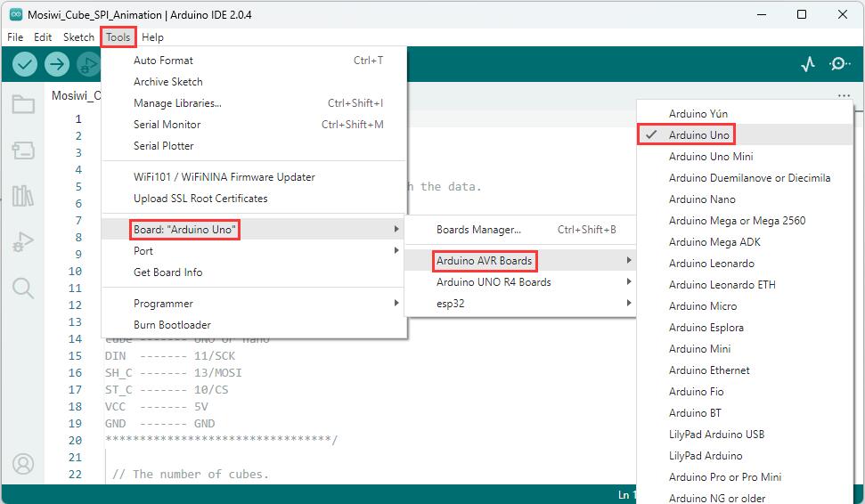Pick Arduino Fio board
Viewport: 865px width, 504px height.
coord(745,392)
